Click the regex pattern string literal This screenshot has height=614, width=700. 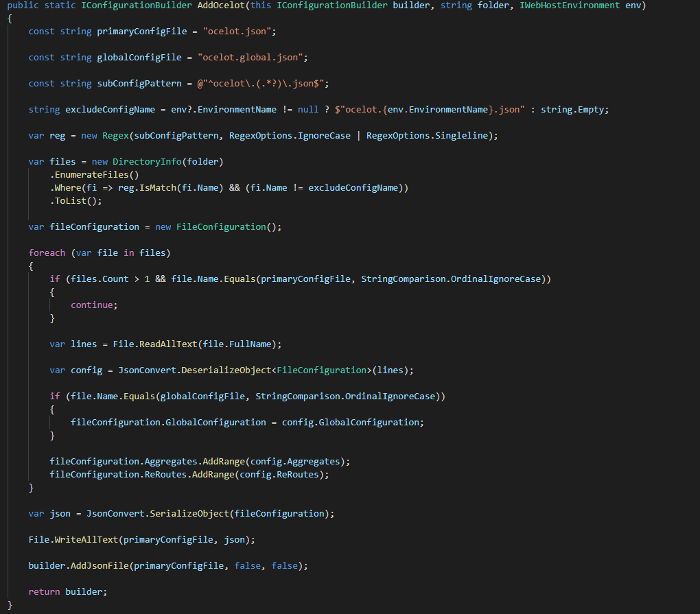point(261,84)
